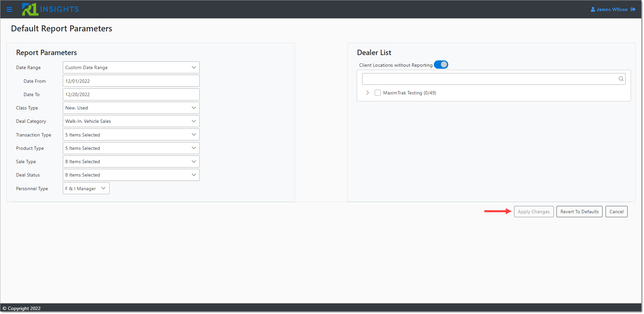Click the dealer search magnifier icon
The image size is (644, 314).
[621, 79]
